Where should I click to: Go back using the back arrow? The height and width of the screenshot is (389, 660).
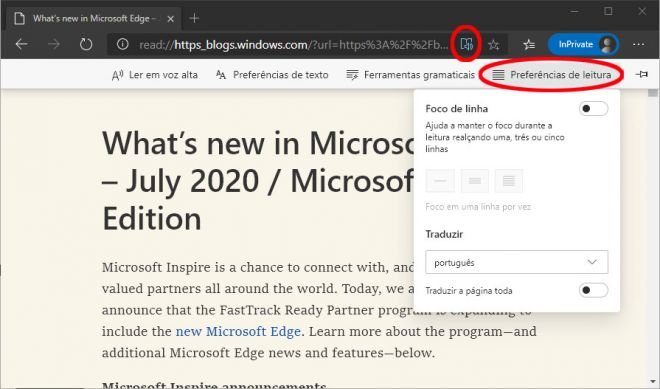(21, 44)
